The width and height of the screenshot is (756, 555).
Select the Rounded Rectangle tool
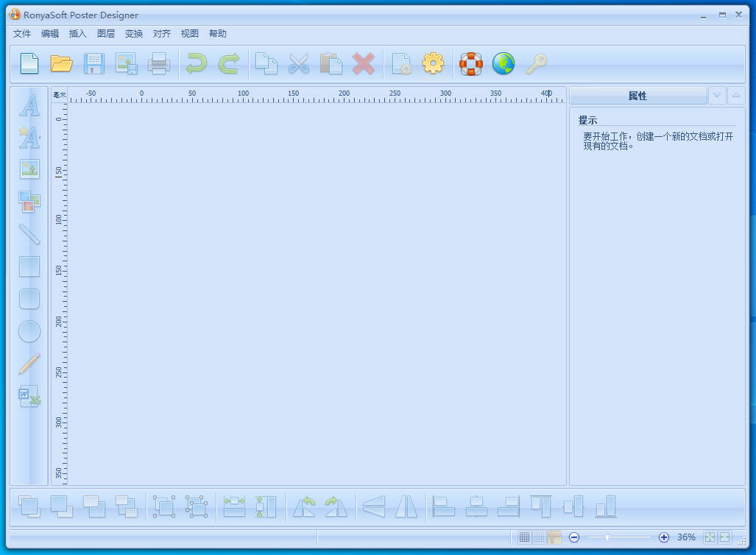[29, 299]
